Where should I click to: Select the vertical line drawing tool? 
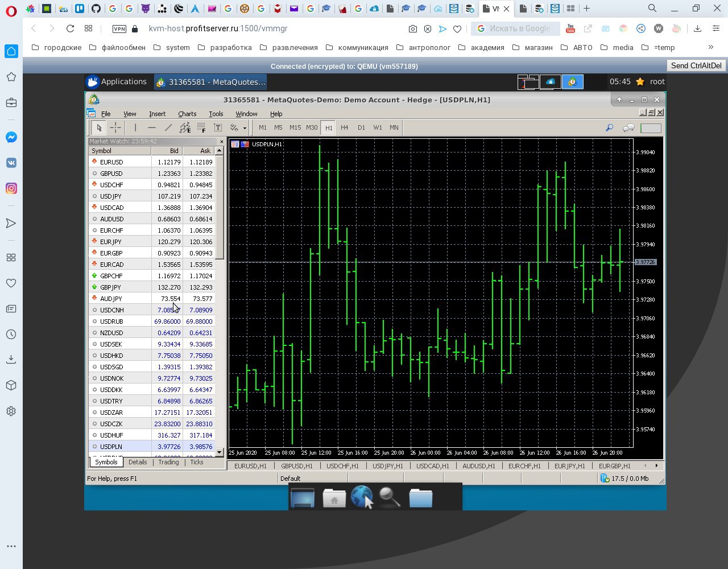[135, 127]
